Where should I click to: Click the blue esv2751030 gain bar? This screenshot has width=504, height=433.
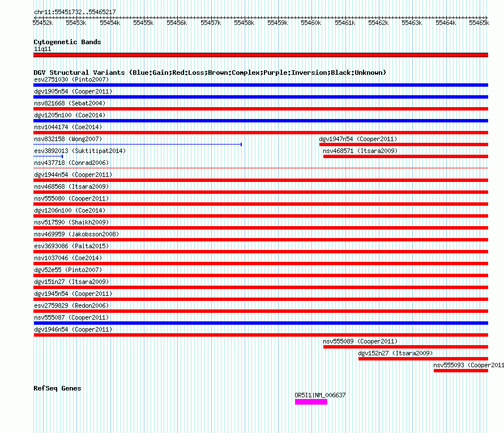(260, 85)
